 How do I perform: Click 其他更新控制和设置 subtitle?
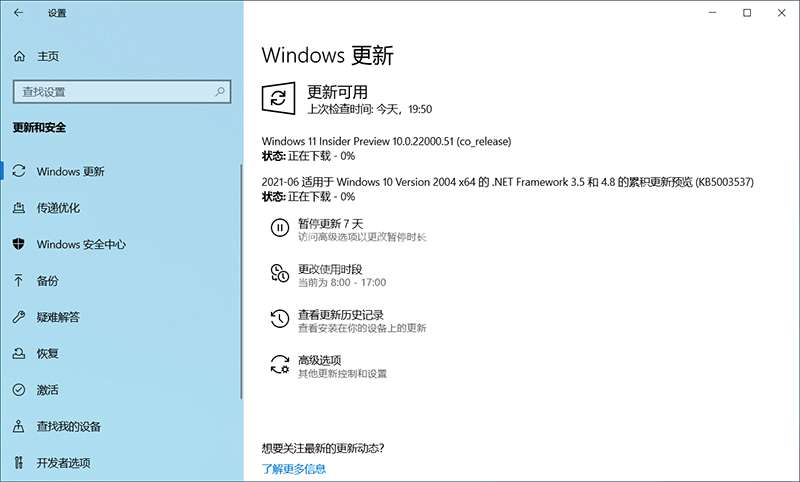point(342,374)
